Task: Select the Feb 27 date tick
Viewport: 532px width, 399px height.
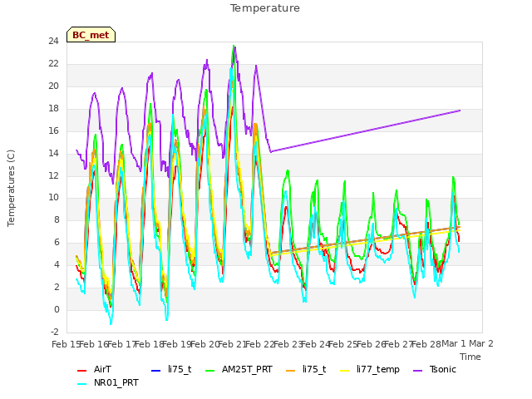Action: pyautogui.click(x=399, y=344)
